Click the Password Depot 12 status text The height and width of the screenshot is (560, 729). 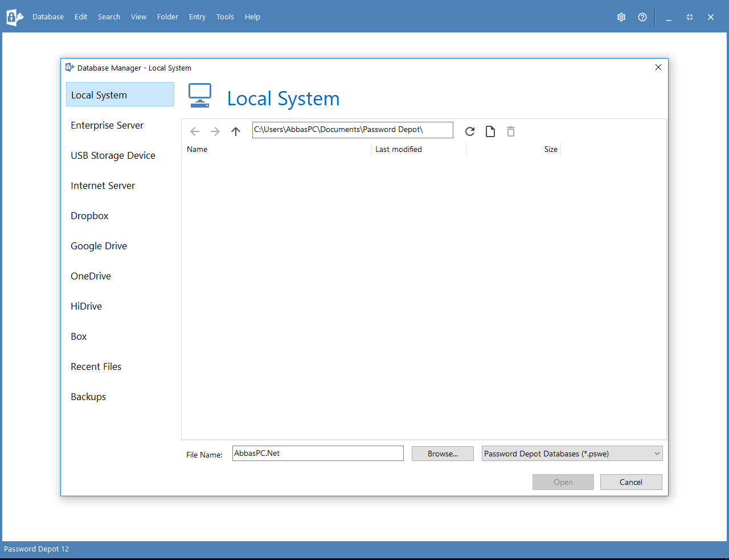[x=36, y=549]
